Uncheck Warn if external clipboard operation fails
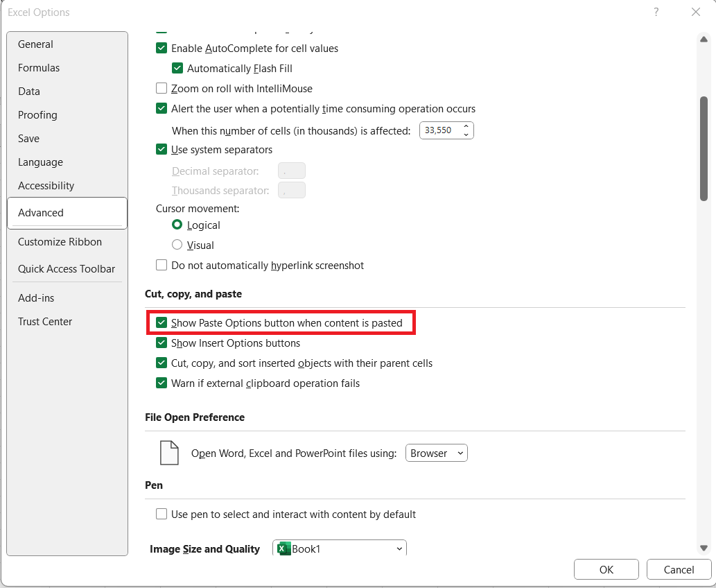 (161, 383)
